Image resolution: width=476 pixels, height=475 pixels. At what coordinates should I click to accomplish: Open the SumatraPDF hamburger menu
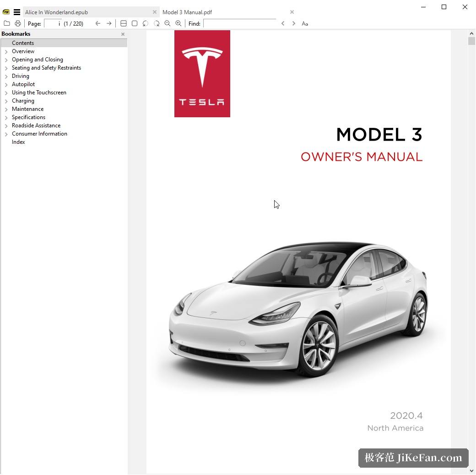pos(17,12)
